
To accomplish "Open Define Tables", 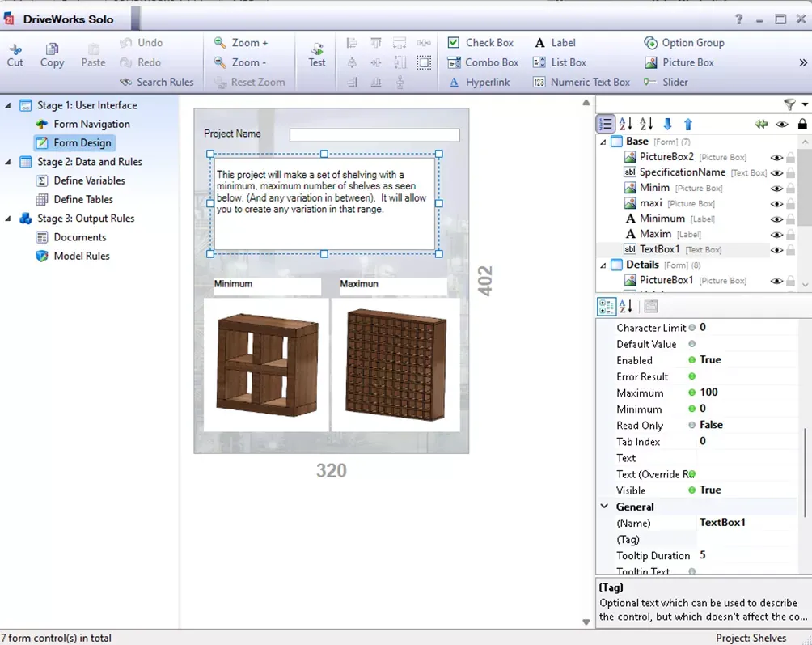I will 74,199.
